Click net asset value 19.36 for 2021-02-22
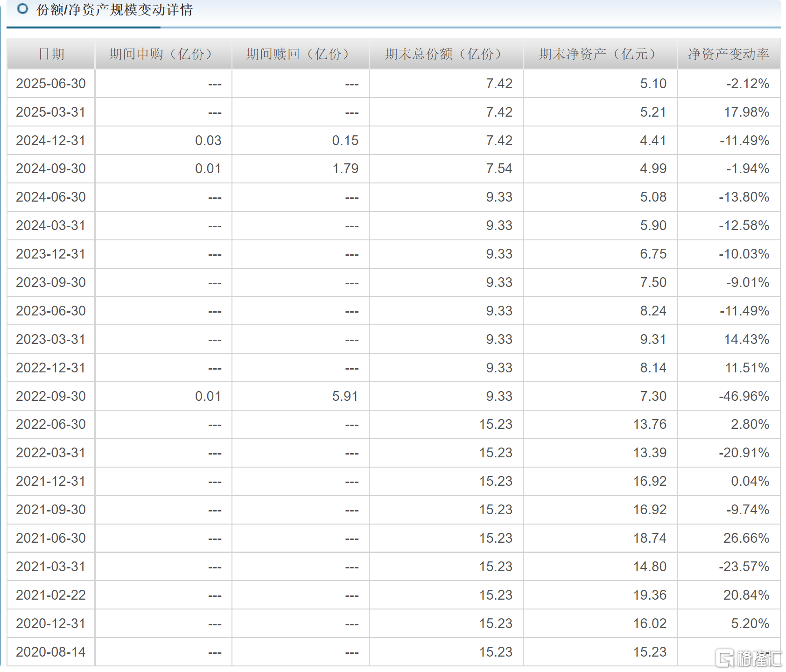 point(650,595)
